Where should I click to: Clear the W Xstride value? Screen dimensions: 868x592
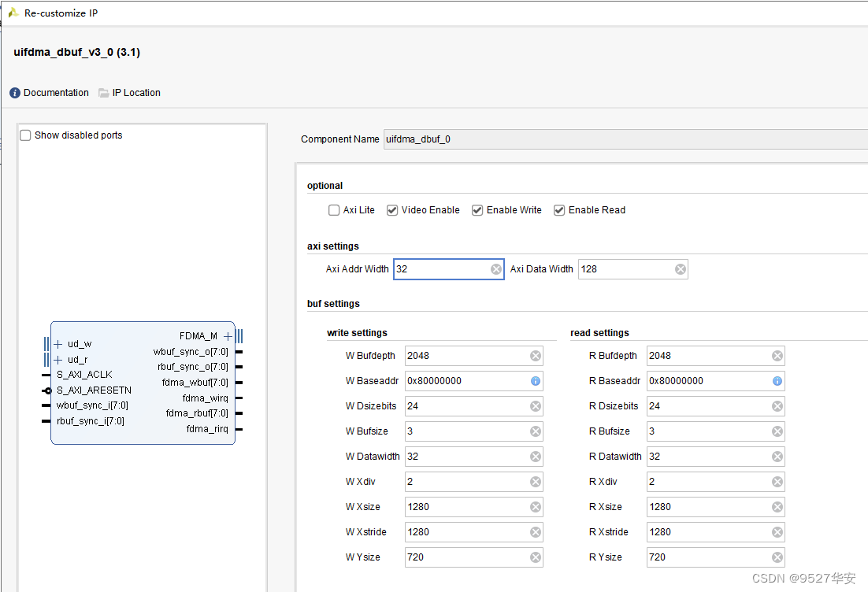pyautogui.click(x=536, y=532)
